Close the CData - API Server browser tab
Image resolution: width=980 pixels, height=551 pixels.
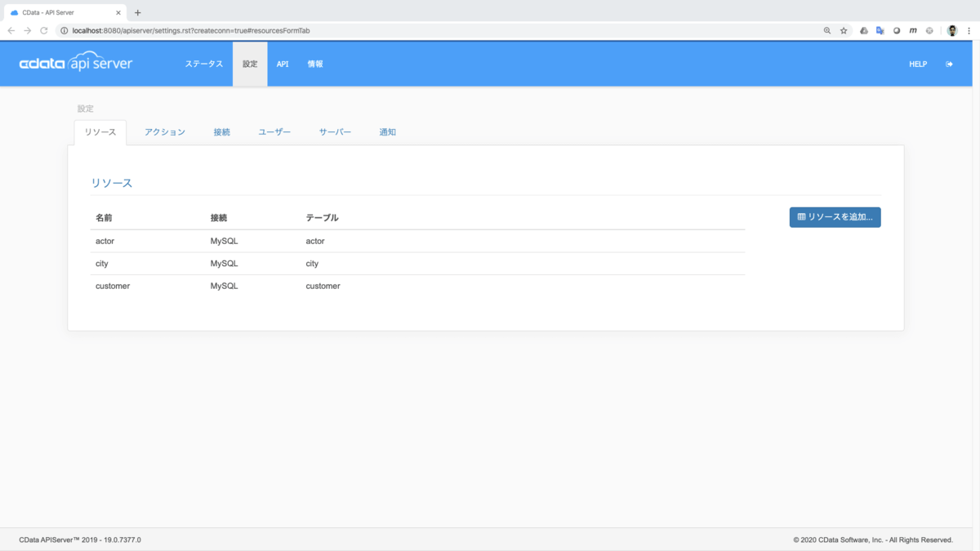[118, 12]
